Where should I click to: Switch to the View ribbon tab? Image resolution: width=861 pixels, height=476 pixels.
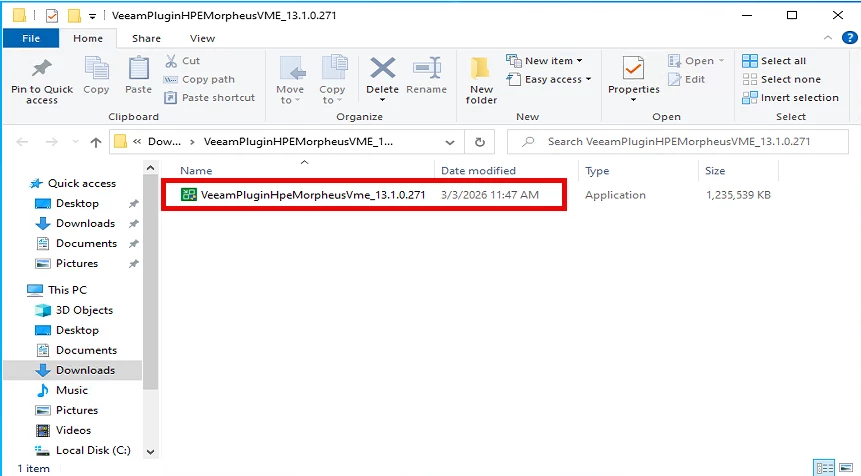[202, 38]
